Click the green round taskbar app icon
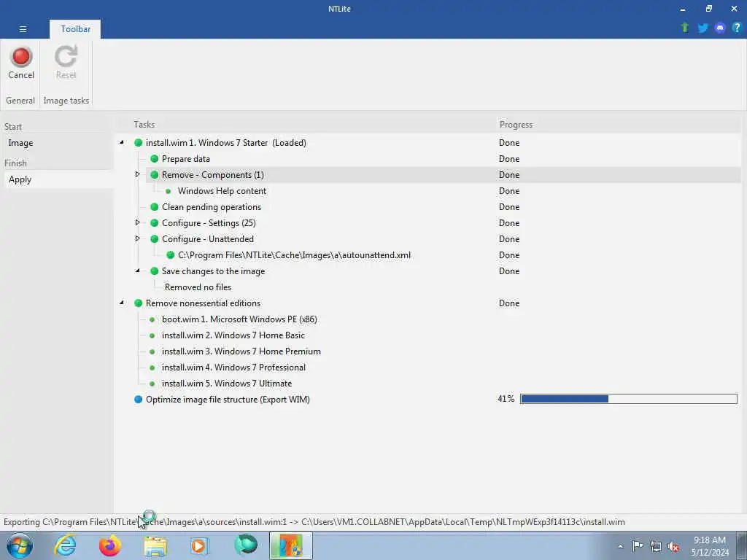747x560 pixels. point(246,545)
